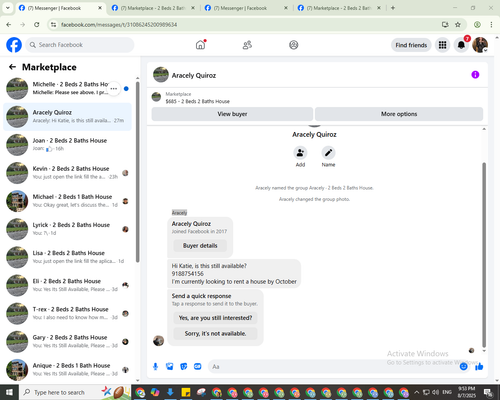Click the Find friends button
The width and height of the screenshot is (500, 400).
411,45
